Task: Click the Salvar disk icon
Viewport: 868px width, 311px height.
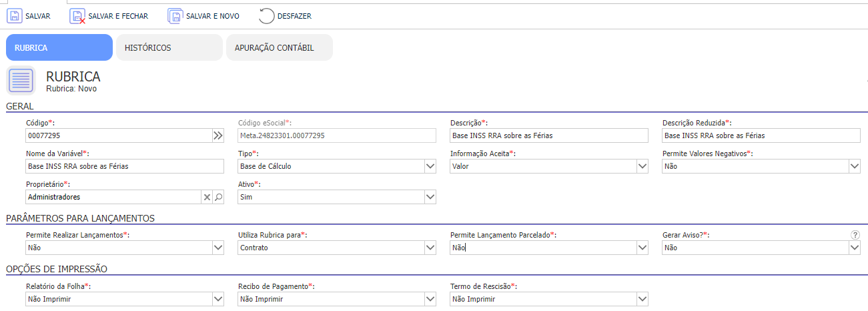Action: [15, 15]
